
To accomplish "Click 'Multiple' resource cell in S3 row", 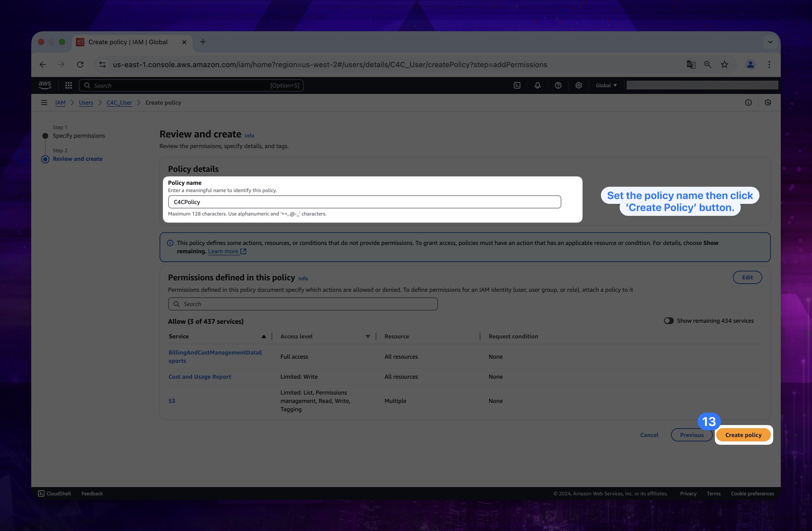I will point(395,401).
